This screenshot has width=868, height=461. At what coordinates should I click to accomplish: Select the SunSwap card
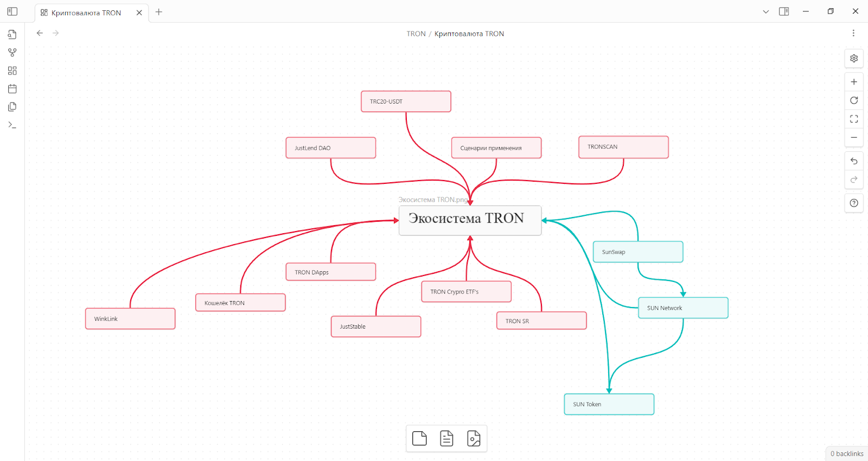click(638, 252)
